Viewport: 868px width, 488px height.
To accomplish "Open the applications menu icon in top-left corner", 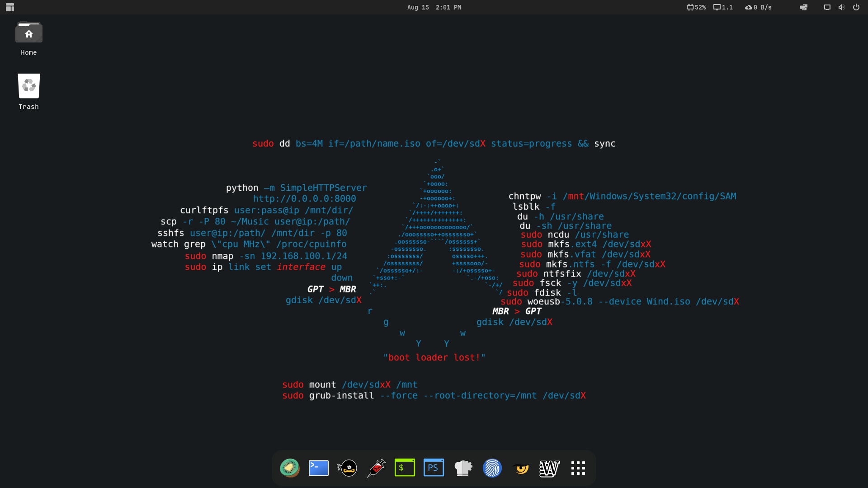I will click(10, 7).
